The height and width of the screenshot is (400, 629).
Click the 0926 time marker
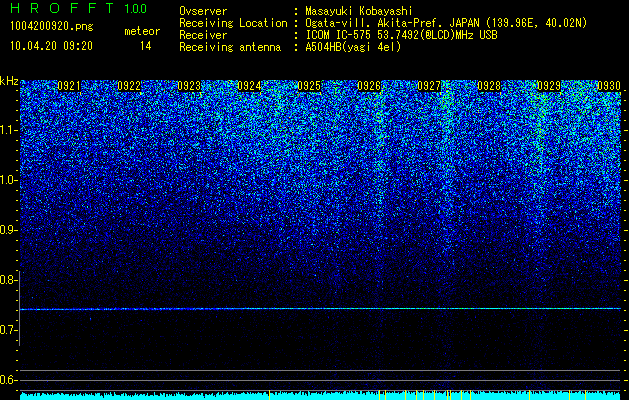coord(369,86)
